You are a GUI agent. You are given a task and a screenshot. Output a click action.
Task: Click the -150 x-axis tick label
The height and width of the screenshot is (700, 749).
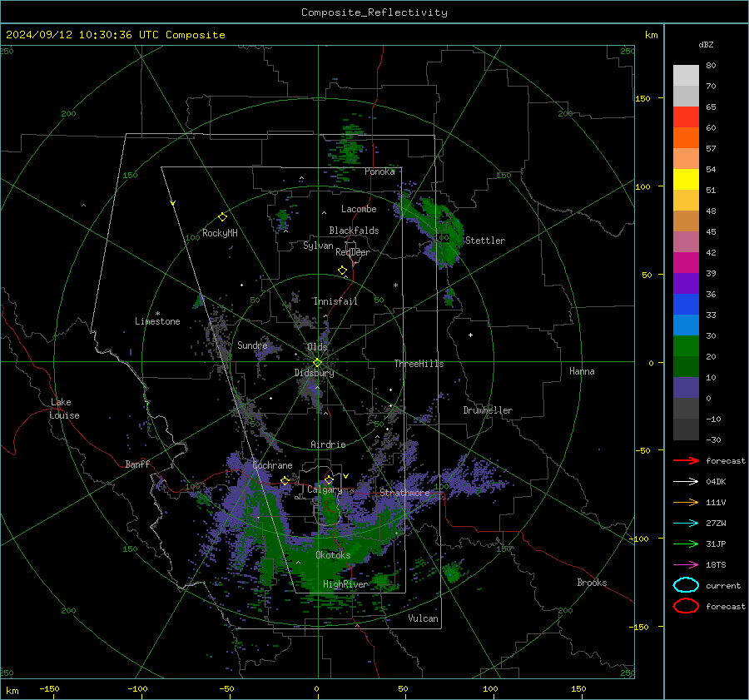[49, 688]
